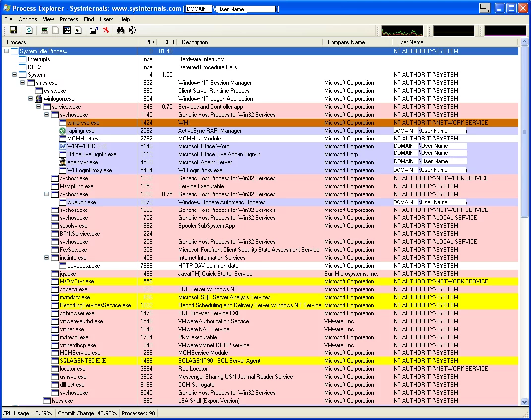Collapse the winlogon.exe tree branch
This screenshot has height=420, width=531.
coord(31,99)
